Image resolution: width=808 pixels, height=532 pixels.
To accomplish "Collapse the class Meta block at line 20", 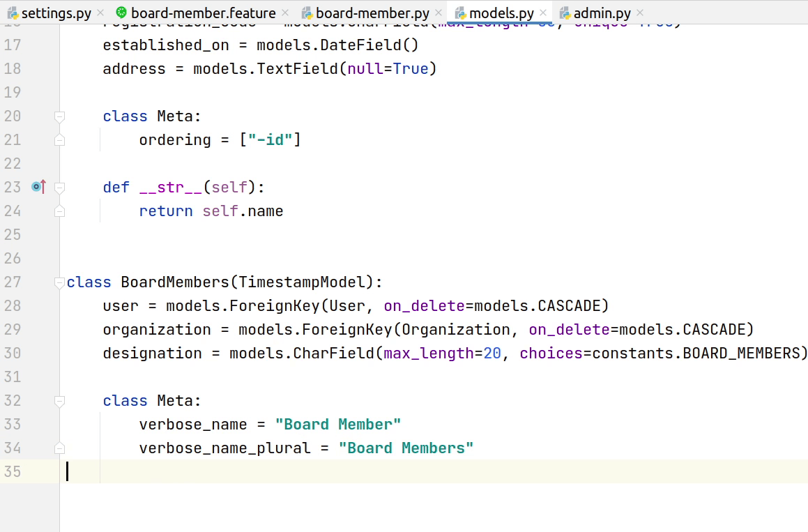I will (x=59, y=116).
